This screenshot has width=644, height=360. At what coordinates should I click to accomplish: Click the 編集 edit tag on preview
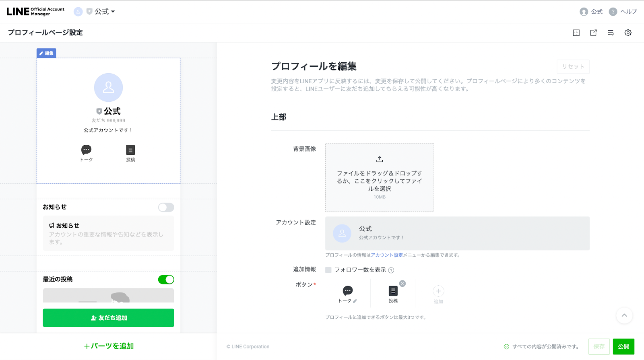pos(46,53)
